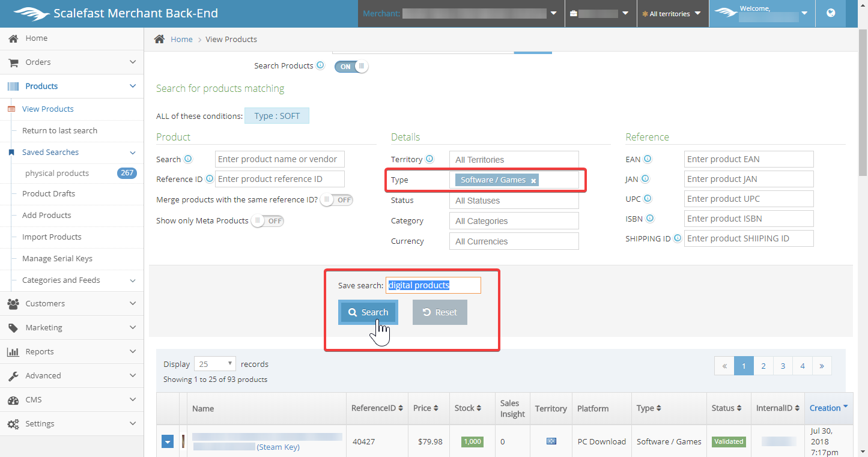Open the Reports sidebar menu

[72, 352]
